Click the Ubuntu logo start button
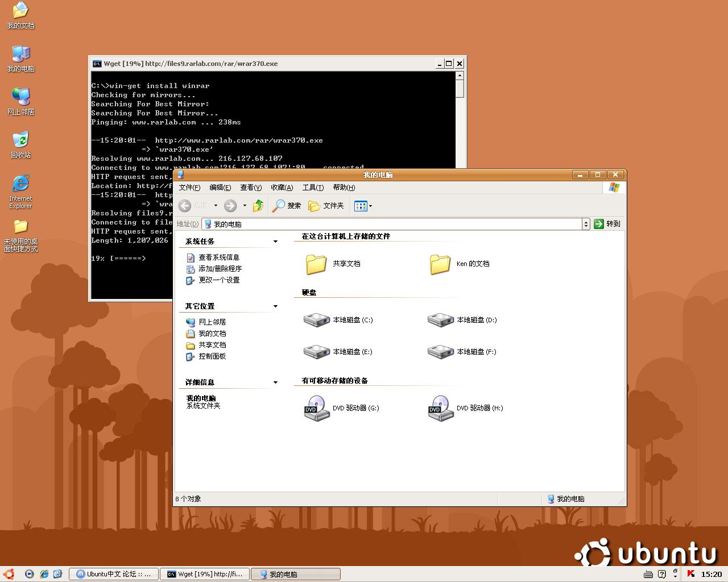This screenshot has height=582, width=728. pyautogui.click(x=8, y=574)
